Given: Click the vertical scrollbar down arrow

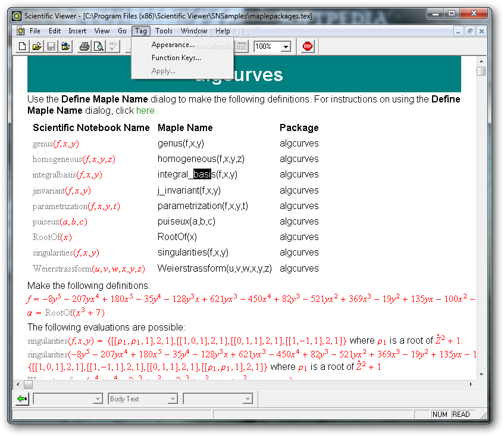Looking at the screenshot, I should tap(481, 374).
